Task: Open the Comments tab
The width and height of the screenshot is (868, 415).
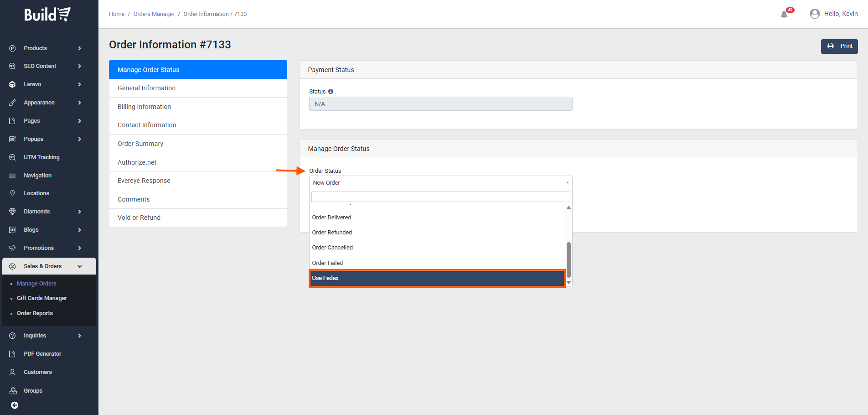Action: coord(198,199)
